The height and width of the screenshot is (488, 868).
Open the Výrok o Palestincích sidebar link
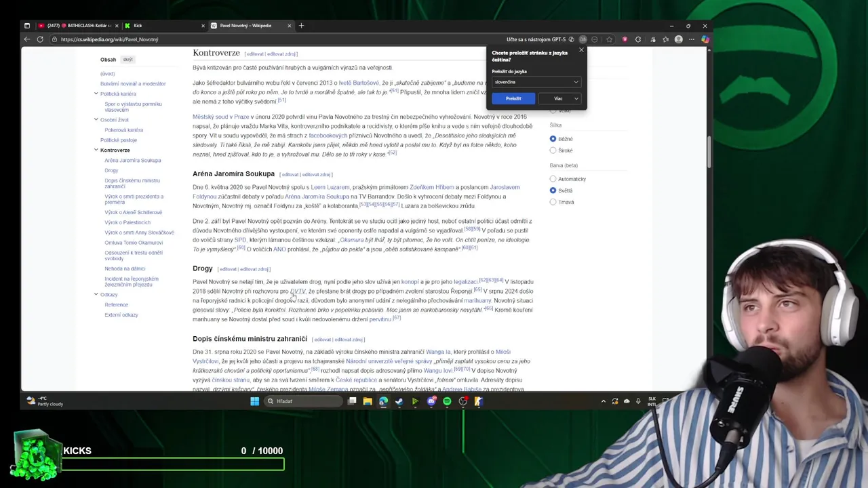[x=127, y=222]
